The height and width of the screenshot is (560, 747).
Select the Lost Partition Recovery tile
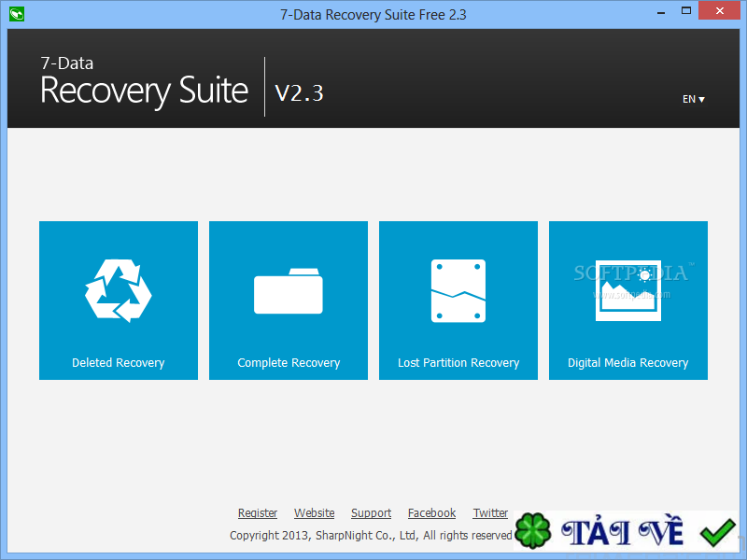click(x=458, y=301)
